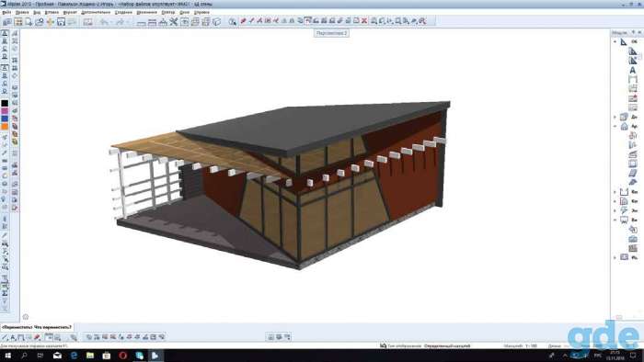Click the letter A text tool in right panel
The image size is (644, 362).
point(633,71)
